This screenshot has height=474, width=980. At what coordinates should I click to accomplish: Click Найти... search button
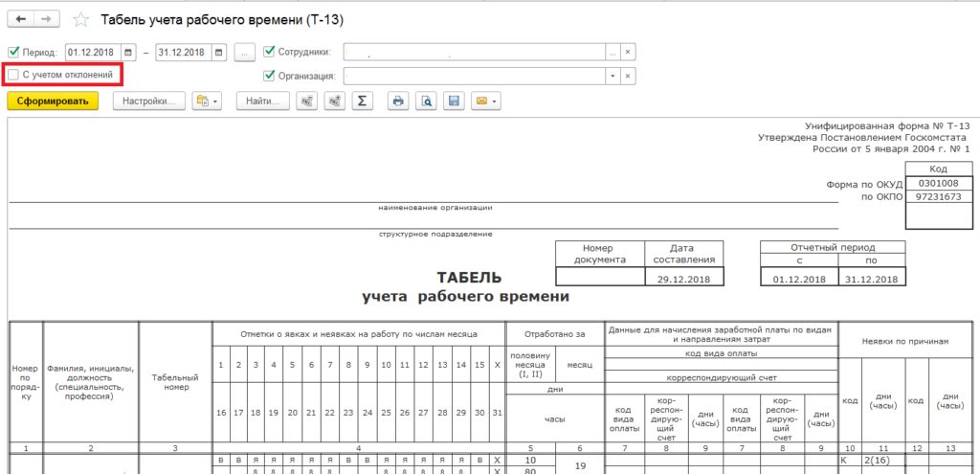point(262,101)
